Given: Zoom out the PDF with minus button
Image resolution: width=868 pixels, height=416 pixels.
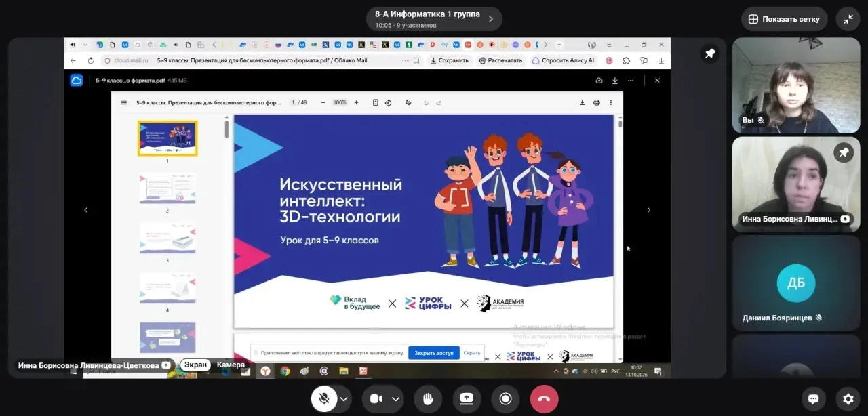Looking at the screenshot, I should (323, 103).
